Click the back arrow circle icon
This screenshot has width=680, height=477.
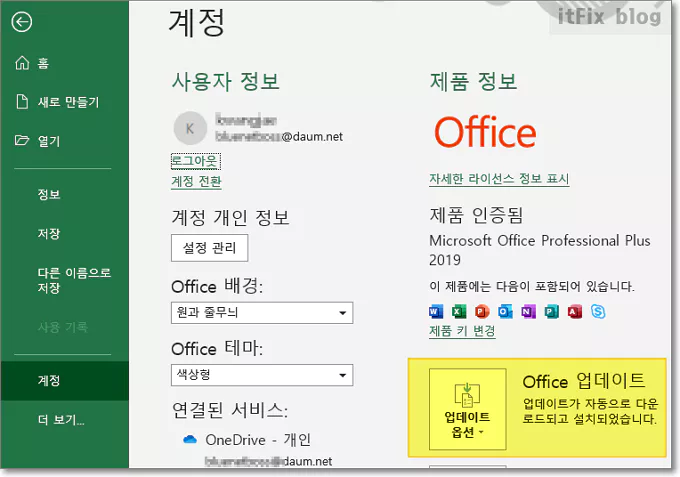pyautogui.click(x=22, y=22)
